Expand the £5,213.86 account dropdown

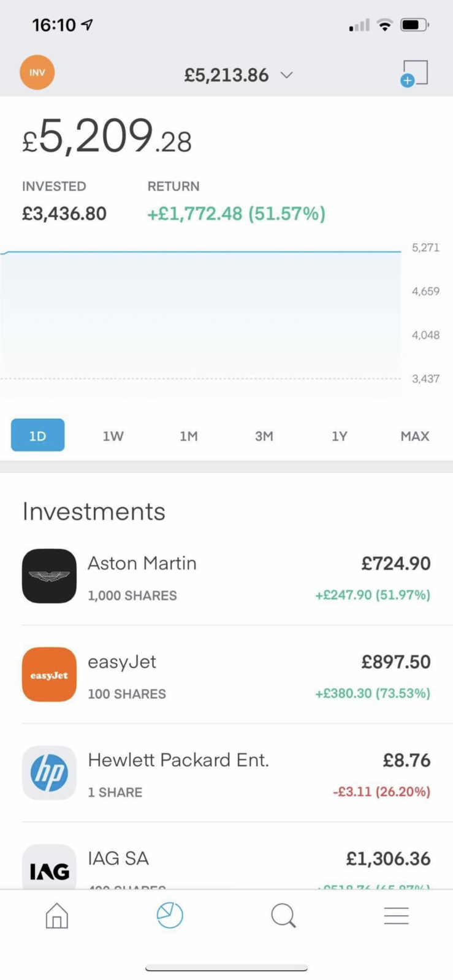pos(238,75)
